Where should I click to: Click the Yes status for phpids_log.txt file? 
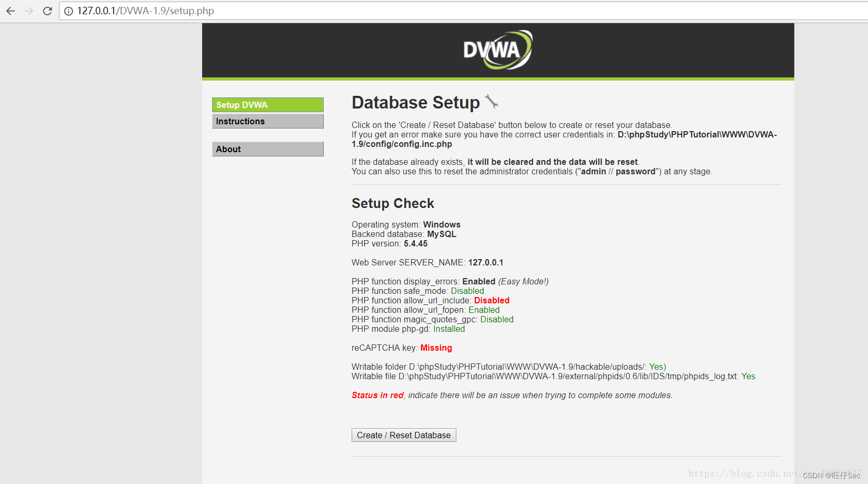click(749, 376)
